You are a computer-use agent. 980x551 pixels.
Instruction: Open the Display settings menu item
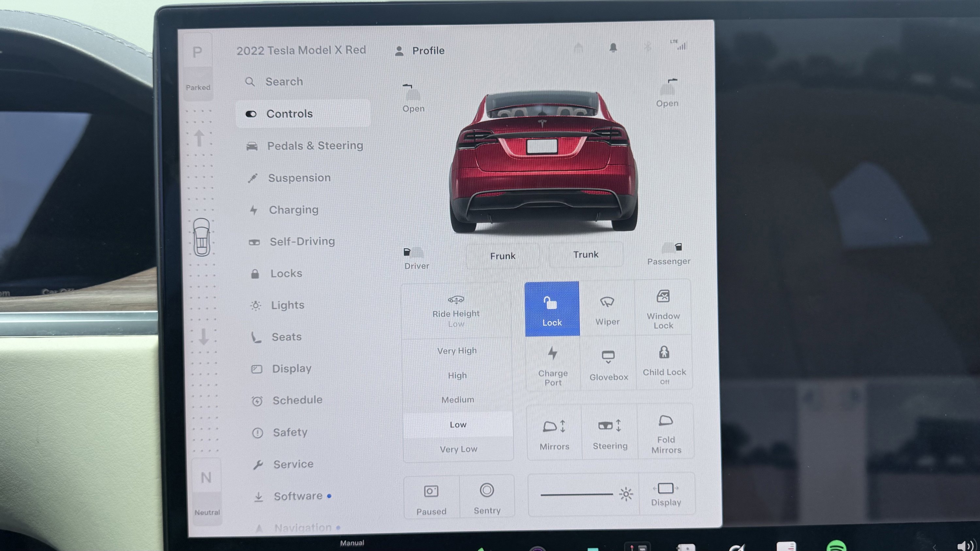[282, 368]
